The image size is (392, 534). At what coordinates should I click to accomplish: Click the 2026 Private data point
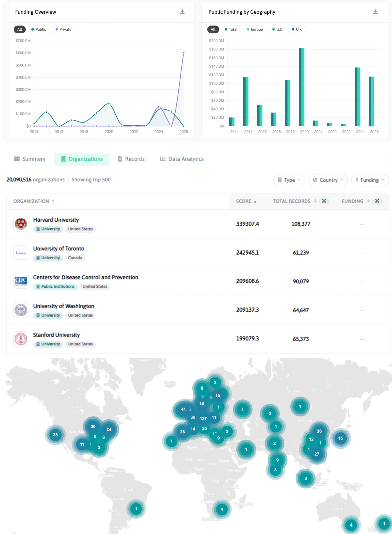click(184, 53)
